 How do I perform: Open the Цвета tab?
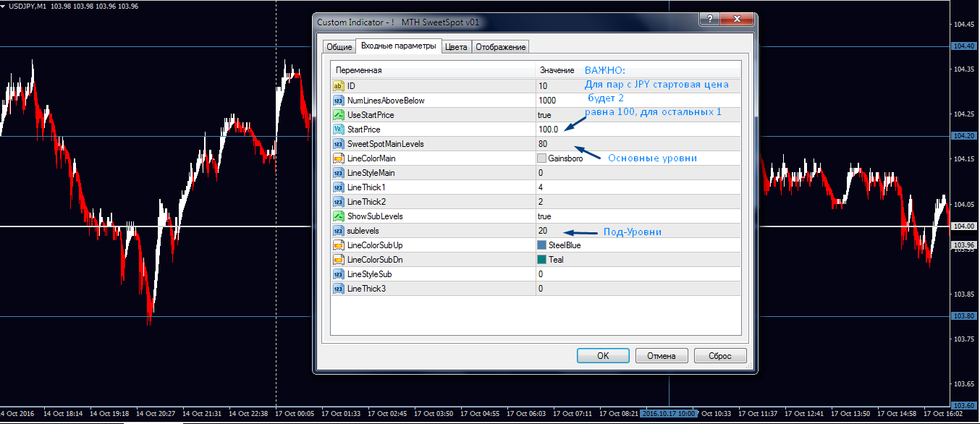click(x=456, y=47)
